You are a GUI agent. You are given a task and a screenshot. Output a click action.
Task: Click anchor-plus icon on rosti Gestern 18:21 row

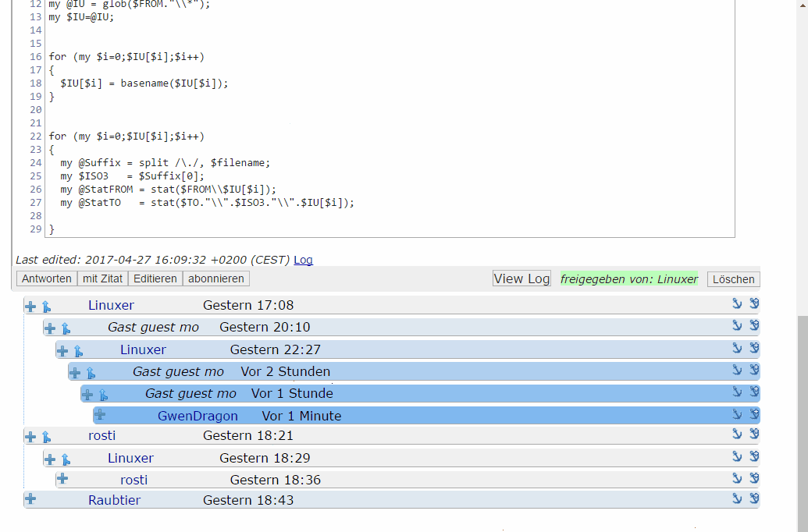point(754,433)
